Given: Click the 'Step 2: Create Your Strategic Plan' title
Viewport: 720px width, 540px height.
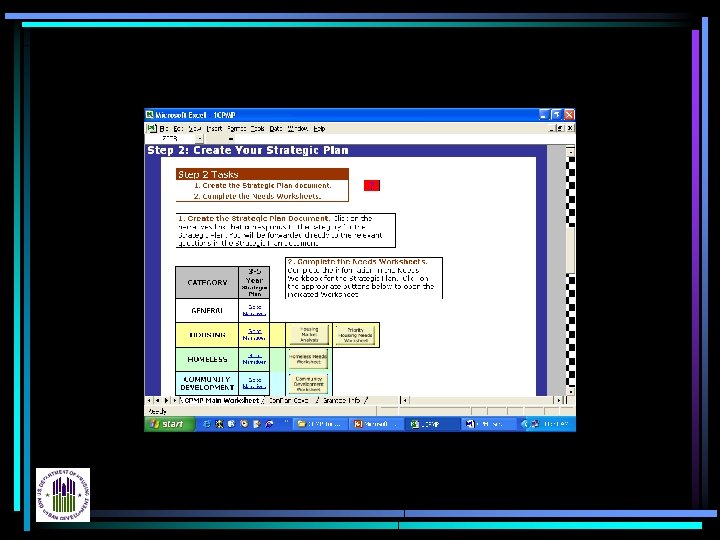Looking at the screenshot, I should tap(248, 150).
